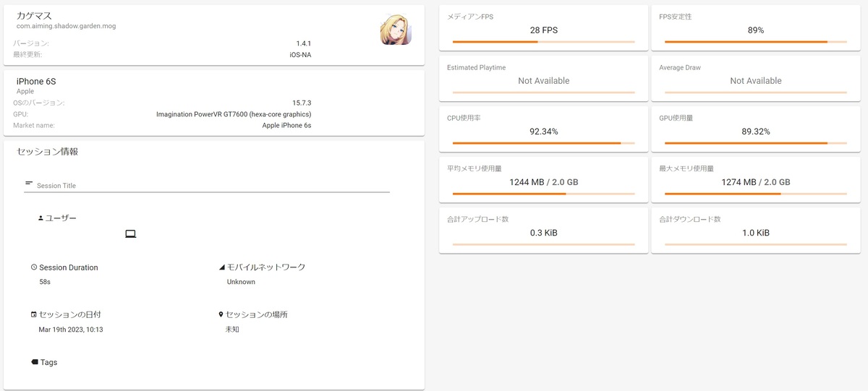
Task: Click the calendar icon beside セッションの日付
Action: [34, 315]
